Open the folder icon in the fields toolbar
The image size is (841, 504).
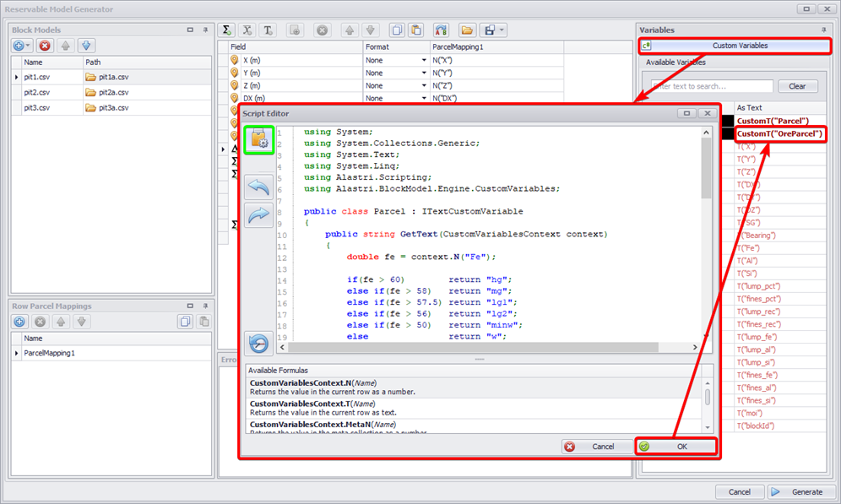coord(467,30)
